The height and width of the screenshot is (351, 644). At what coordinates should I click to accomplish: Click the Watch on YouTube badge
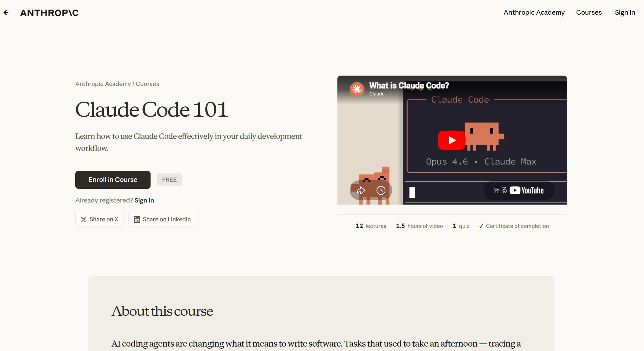click(519, 191)
